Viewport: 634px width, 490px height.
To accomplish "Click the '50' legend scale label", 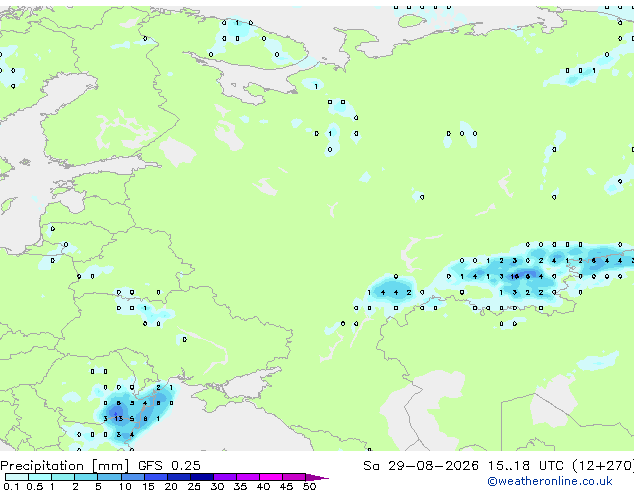I will 309,486.
